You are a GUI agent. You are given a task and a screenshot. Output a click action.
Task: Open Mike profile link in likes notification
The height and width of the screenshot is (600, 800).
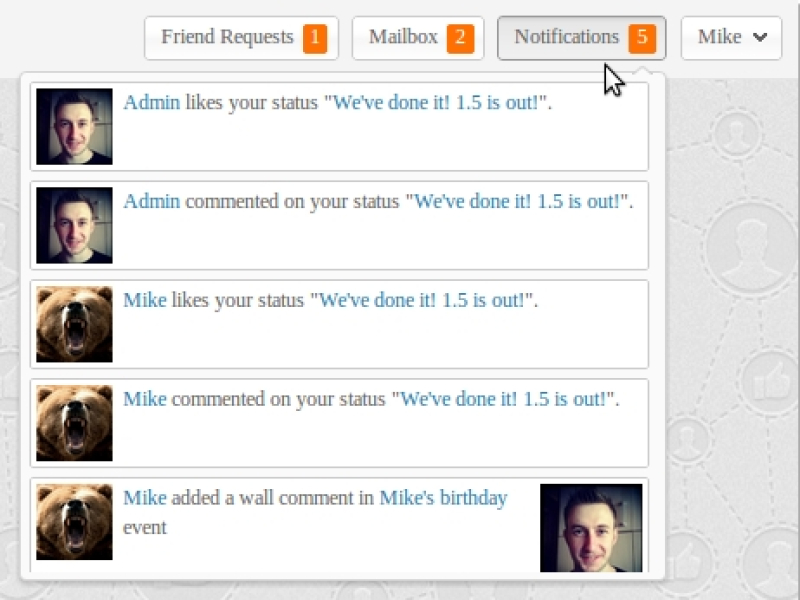tap(145, 300)
